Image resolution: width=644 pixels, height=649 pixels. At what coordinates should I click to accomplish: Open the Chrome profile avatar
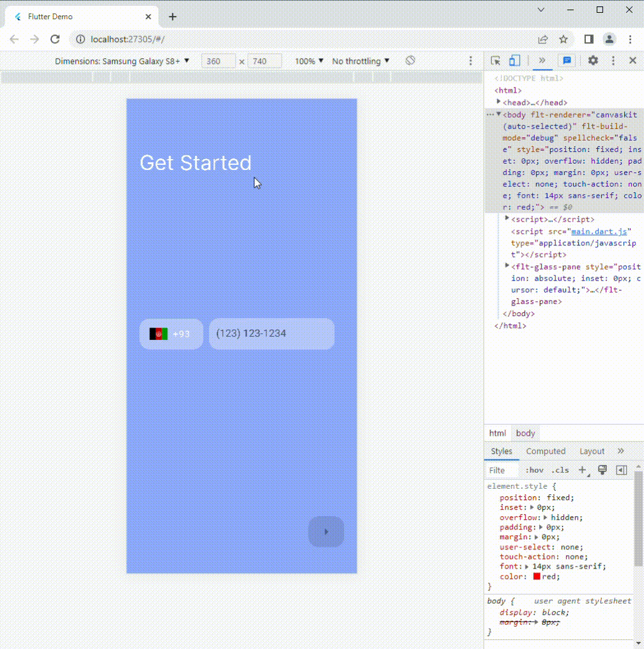[x=609, y=40]
